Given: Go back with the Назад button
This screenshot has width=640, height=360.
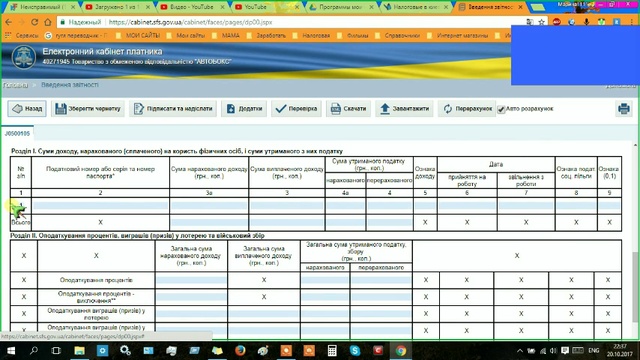Looking at the screenshot, I should coord(27,109).
